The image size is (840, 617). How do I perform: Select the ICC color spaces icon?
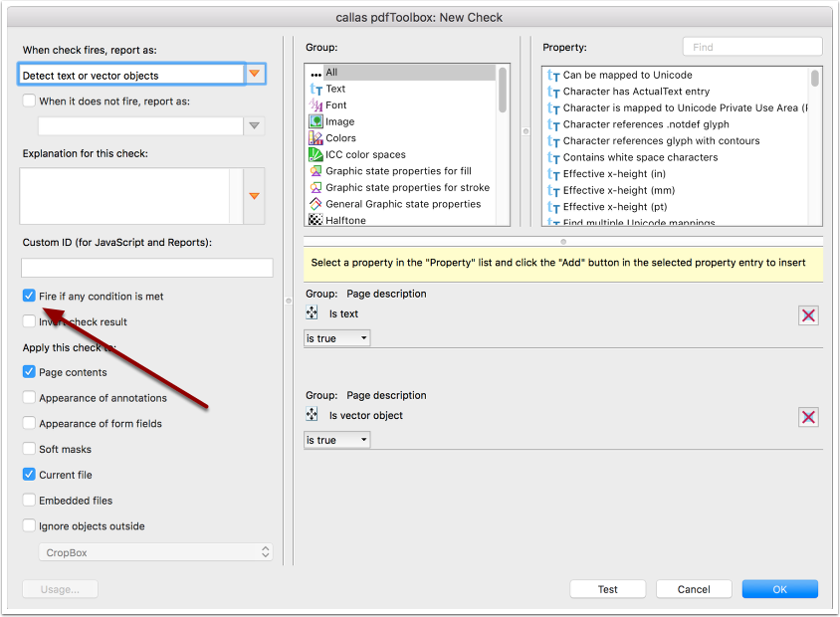coord(316,154)
